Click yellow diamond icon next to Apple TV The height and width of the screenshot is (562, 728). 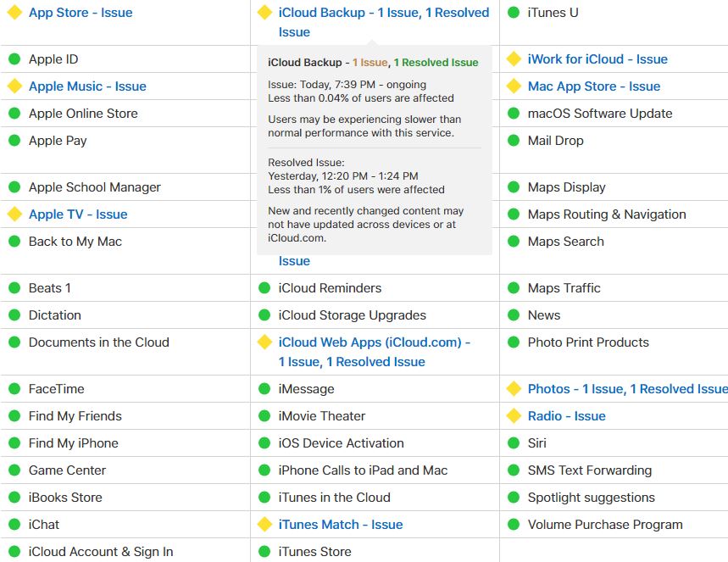click(x=14, y=214)
